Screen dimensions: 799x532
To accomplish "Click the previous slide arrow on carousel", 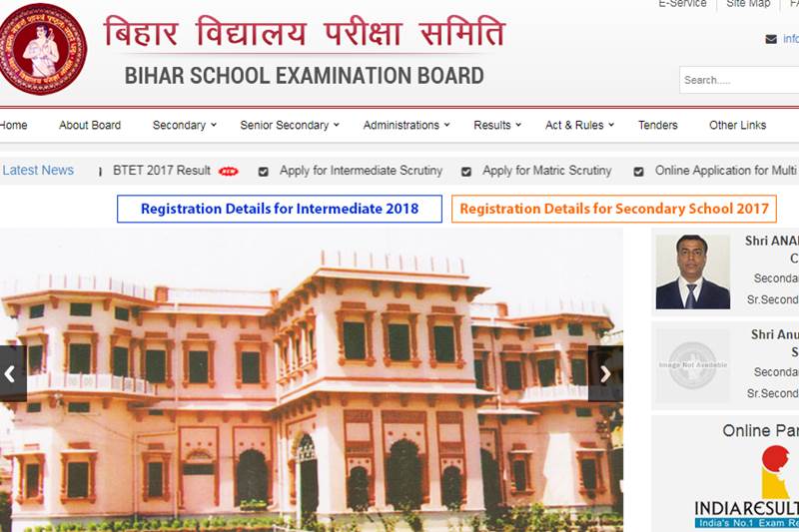I will [x=12, y=374].
